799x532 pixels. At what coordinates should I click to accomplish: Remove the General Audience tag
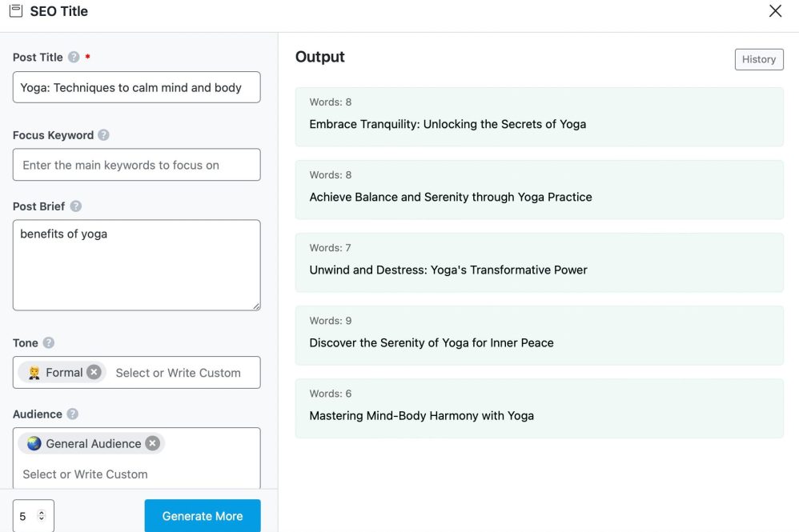click(x=152, y=443)
